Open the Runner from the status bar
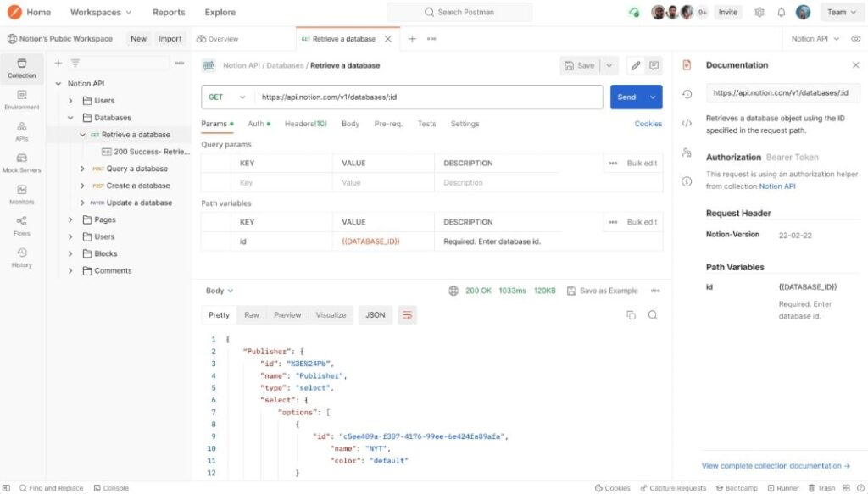 click(784, 487)
